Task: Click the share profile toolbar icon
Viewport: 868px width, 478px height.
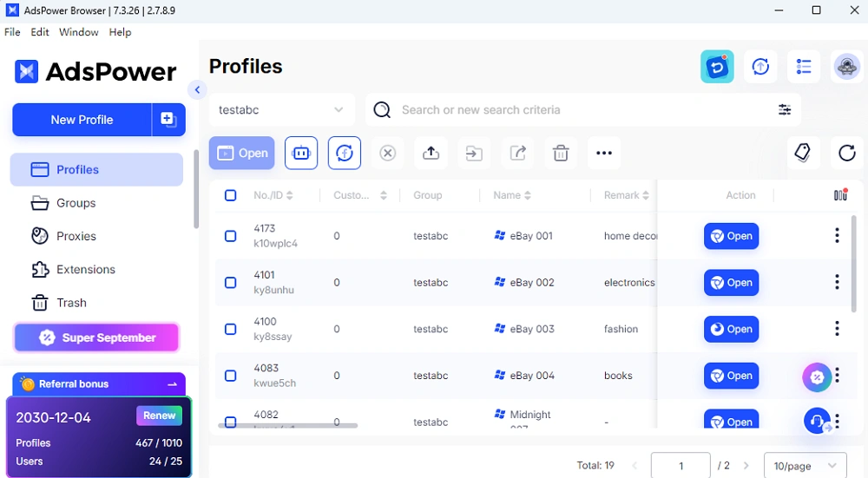Action: click(x=517, y=153)
